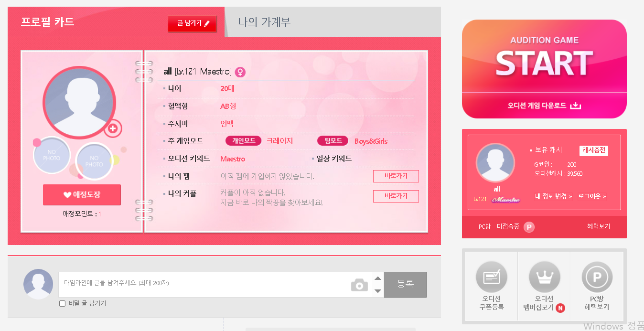Open the 내 정보 변경 link
The height and width of the screenshot is (331, 644).
553,196
